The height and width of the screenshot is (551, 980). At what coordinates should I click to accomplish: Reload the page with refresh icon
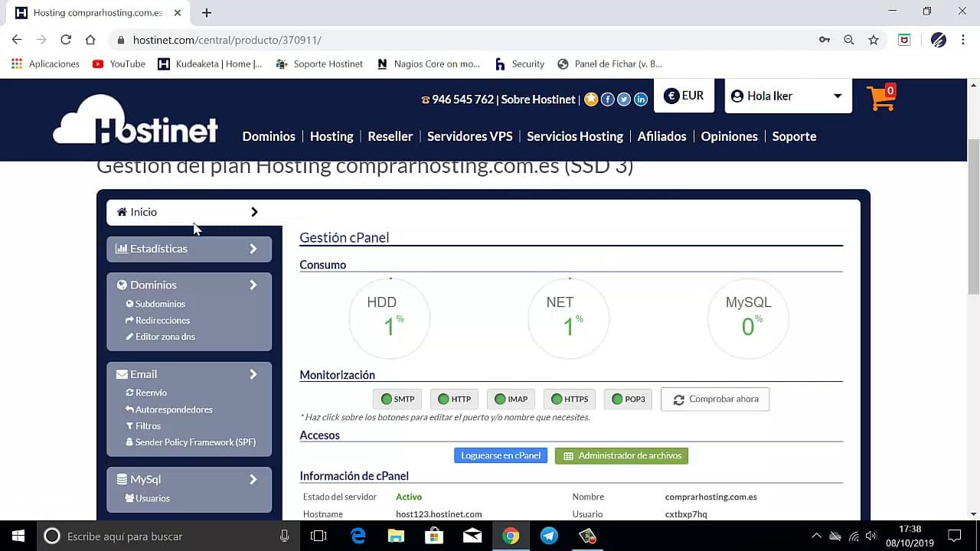coord(66,40)
